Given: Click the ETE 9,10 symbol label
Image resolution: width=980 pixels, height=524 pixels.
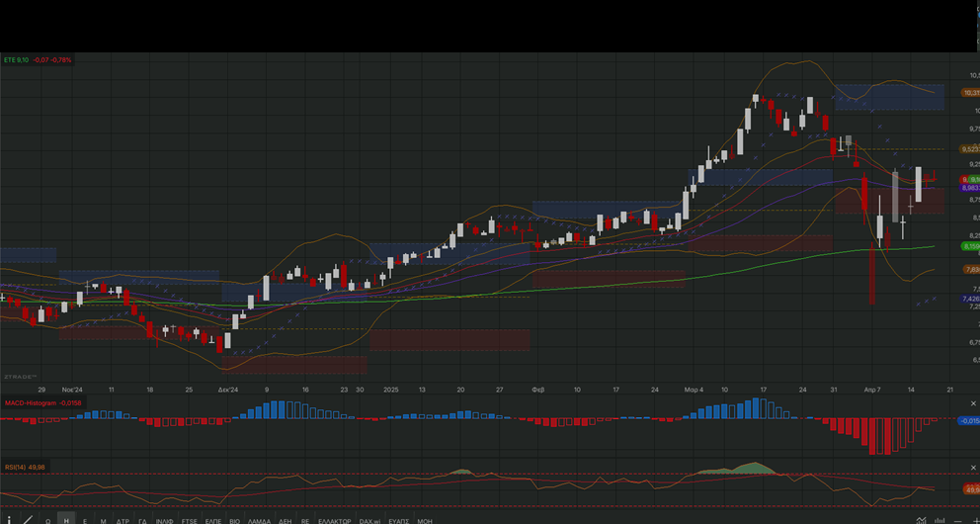Looking at the screenshot, I should click(x=16, y=60).
